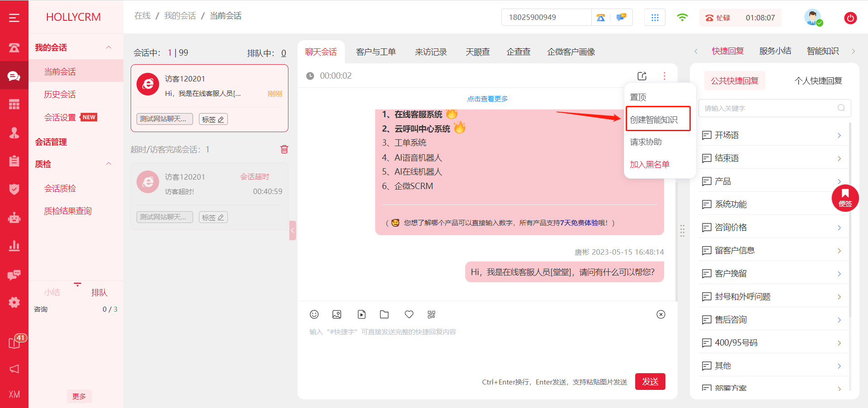Open the user avatar profile
Viewport: 868px width, 408px height.
813,18
